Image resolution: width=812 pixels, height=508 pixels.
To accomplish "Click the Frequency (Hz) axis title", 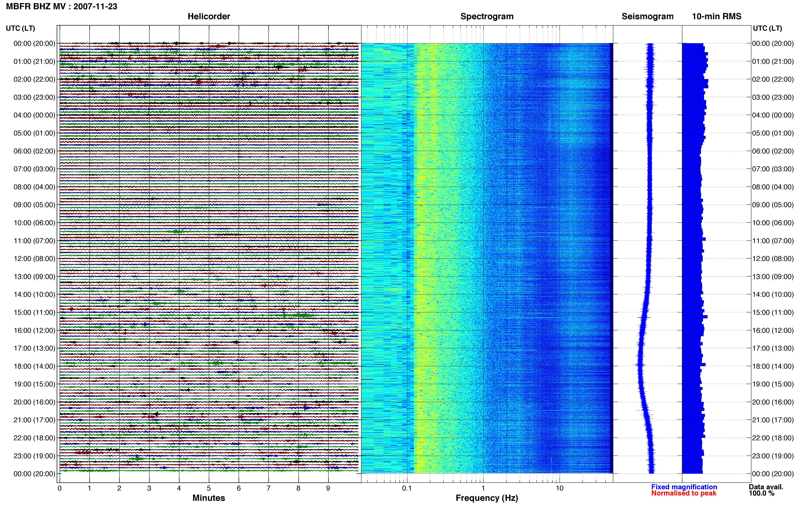I will 487,498.
